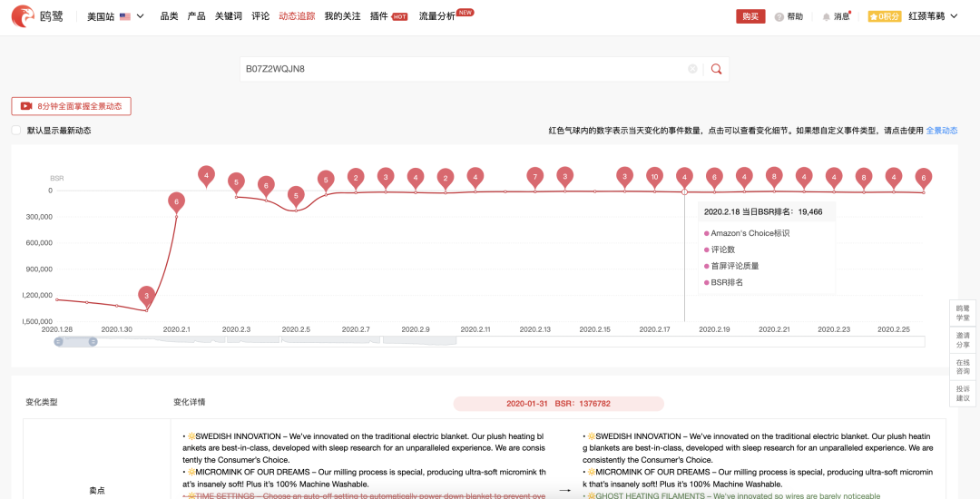Click the 2020.2.25 axis date label
Image resolution: width=980 pixels, height=499 pixels.
pos(894,329)
